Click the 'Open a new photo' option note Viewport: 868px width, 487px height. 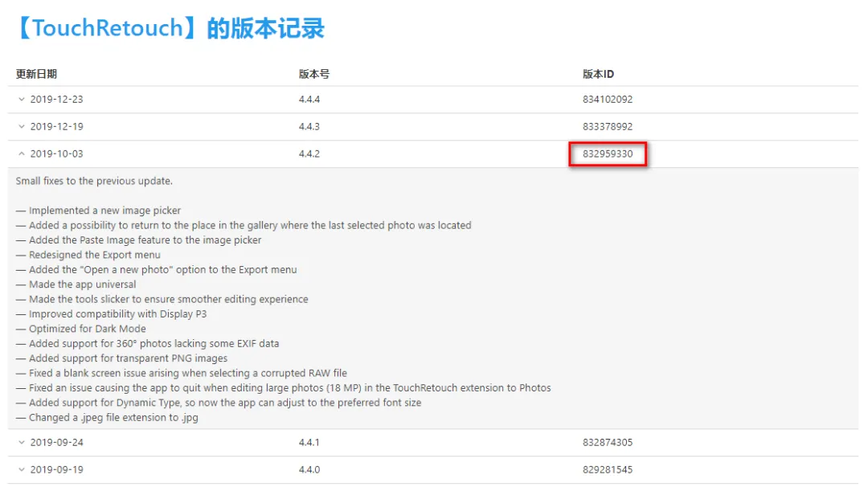[156, 270]
